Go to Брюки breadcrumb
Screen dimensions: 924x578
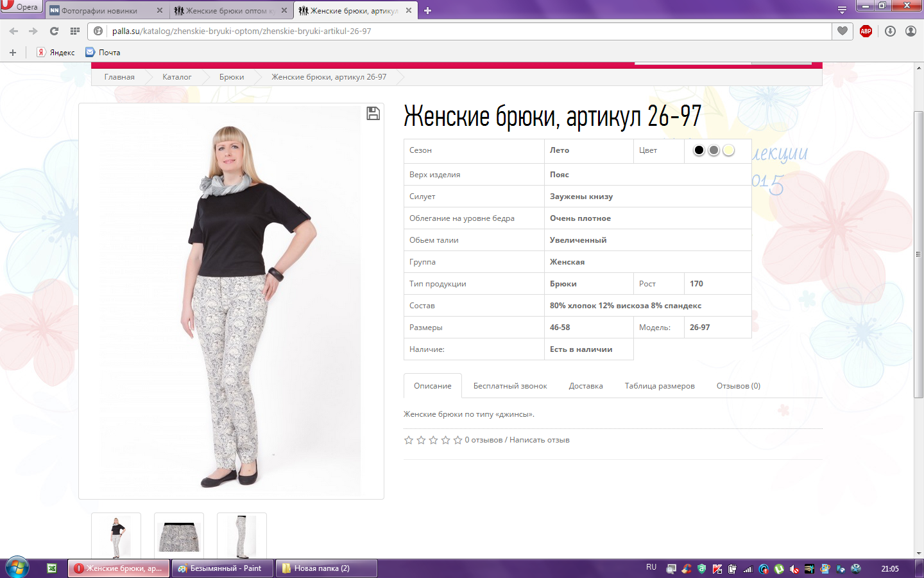pyautogui.click(x=232, y=76)
